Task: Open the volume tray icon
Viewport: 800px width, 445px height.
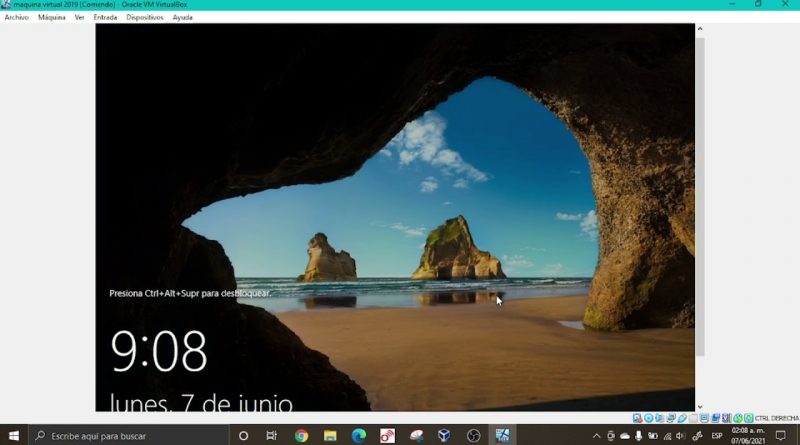Action: pyautogui.click(x=681, y=436)
